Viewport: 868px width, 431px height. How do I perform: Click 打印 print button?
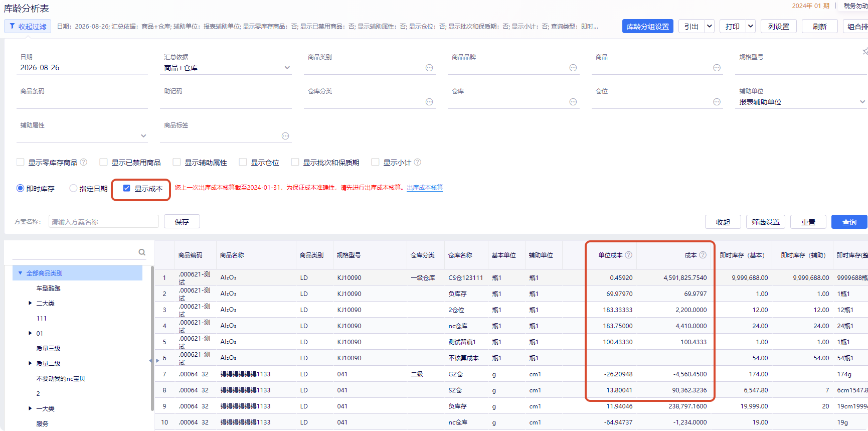[x=733, y=26]
